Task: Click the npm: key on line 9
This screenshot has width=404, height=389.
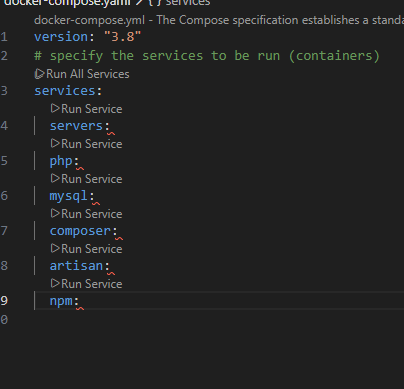Action: pyautogui.click(x=64, y=301)
